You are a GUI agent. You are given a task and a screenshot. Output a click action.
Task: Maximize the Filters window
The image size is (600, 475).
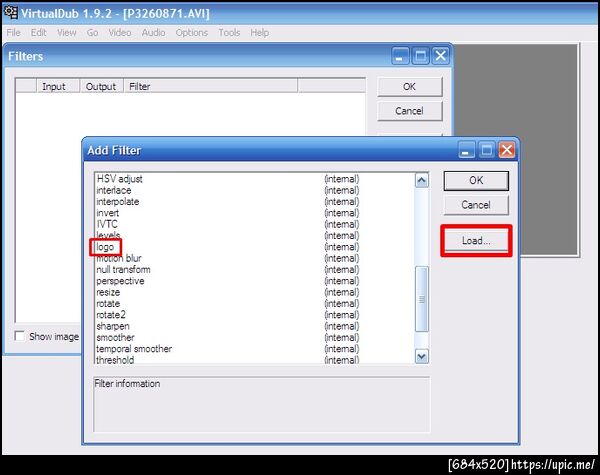[421, 56]
